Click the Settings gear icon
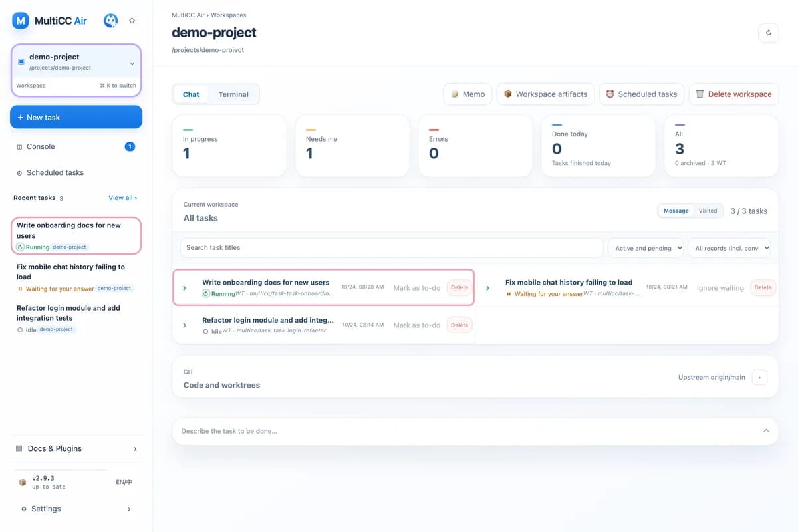The height and width of the screenshot is (532, 798). (24, 509)
